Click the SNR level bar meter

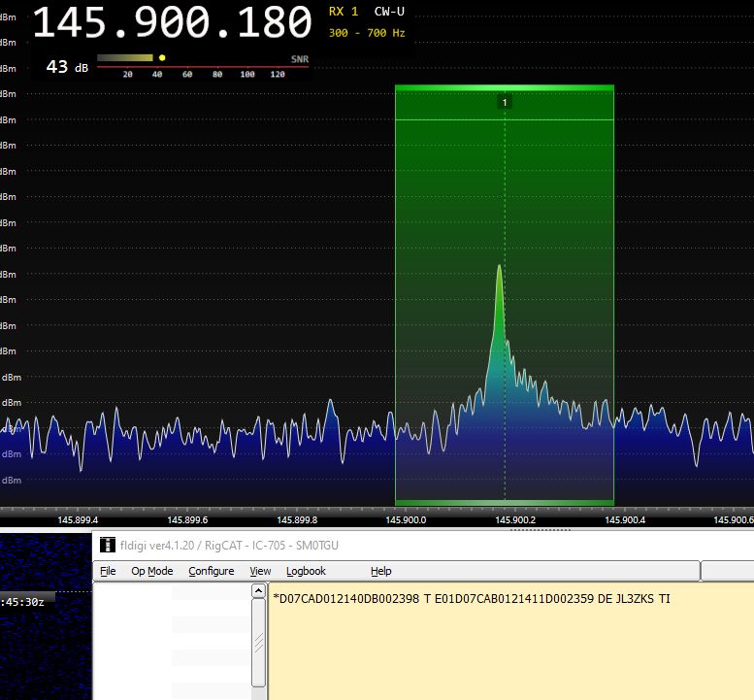pos(125,57)
